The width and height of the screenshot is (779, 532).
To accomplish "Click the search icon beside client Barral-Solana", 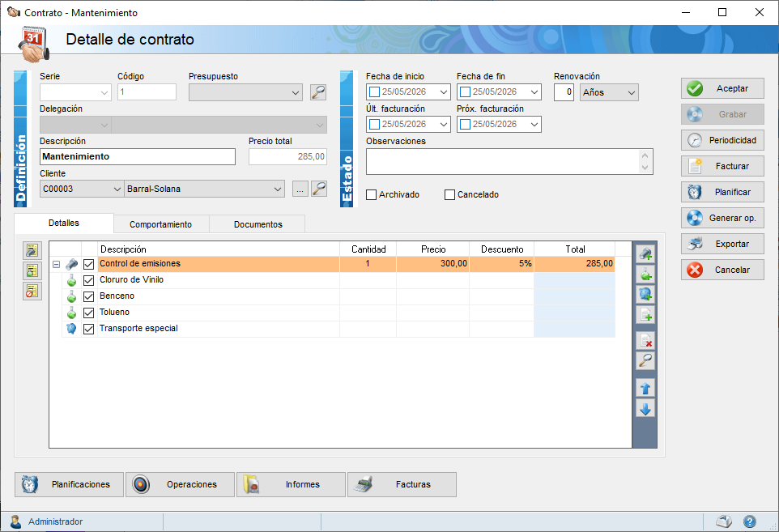I will click(x=319, y=189).
